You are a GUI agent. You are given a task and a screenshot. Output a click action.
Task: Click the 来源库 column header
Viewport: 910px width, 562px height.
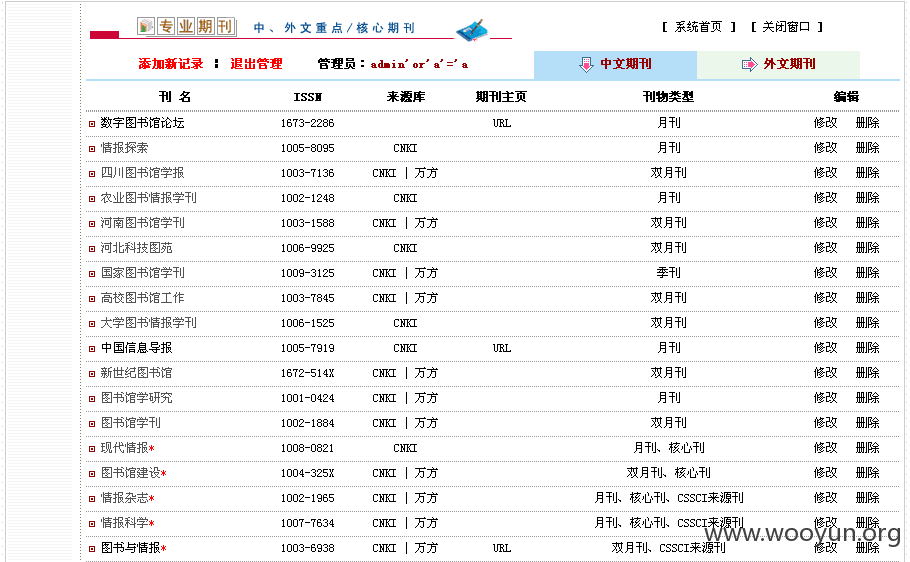pos(406,97)
